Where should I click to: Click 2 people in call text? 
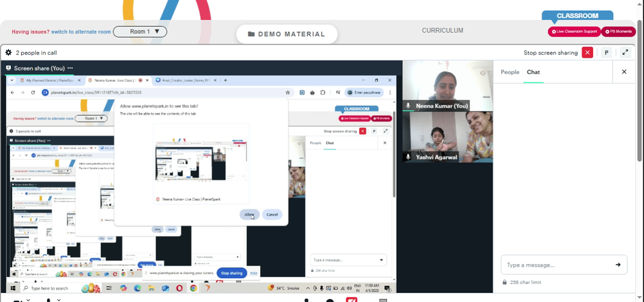(36, 53)
